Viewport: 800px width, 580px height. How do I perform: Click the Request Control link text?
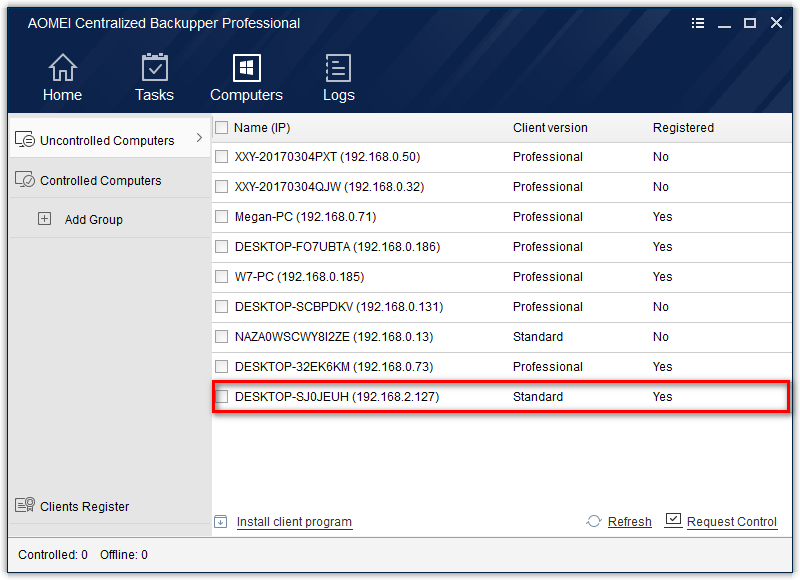click(732, 522)
